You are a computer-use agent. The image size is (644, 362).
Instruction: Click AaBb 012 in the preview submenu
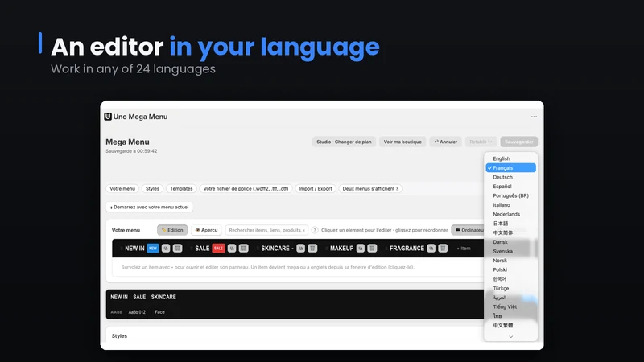pos(137,312)
